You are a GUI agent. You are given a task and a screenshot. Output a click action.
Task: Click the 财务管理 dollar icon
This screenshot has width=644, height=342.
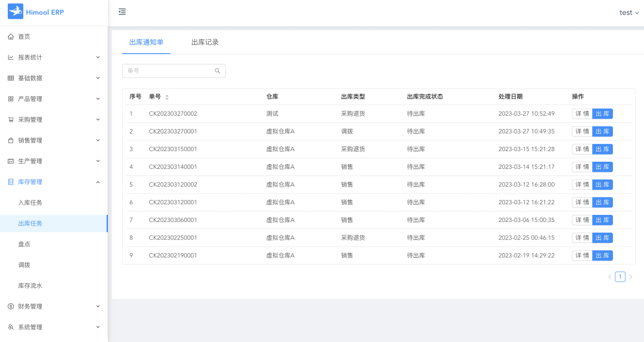point(11,306)
